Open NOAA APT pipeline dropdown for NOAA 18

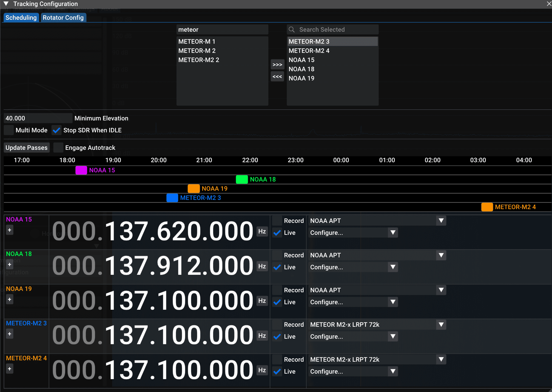tap(377, 255)
